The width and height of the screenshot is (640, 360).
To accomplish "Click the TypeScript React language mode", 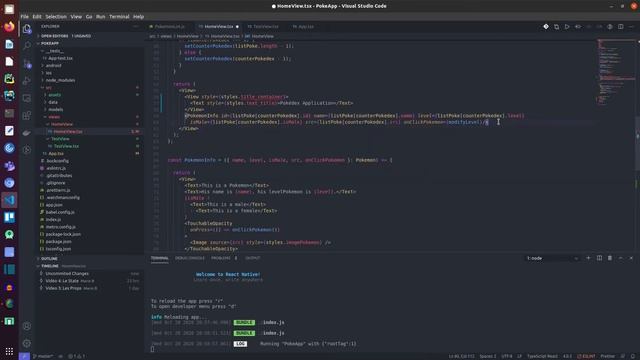I will pyautogui.click(x=542, y=356).
